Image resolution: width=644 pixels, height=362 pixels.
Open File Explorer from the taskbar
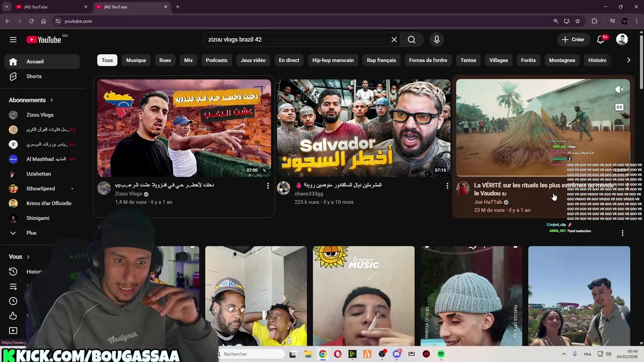(x=307, y=354)
